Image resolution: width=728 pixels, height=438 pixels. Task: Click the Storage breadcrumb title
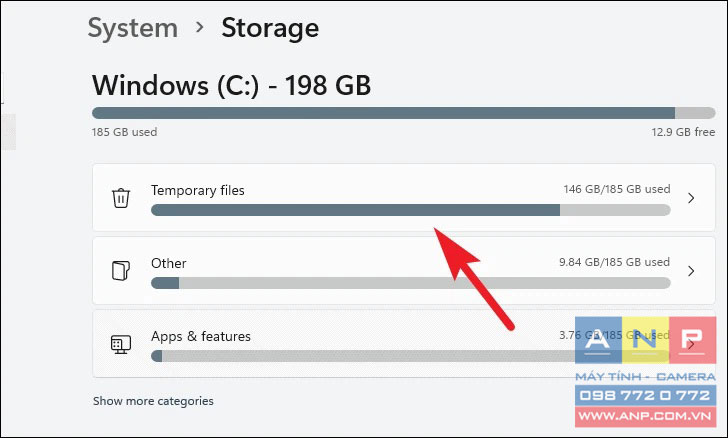tap(270, 28)
